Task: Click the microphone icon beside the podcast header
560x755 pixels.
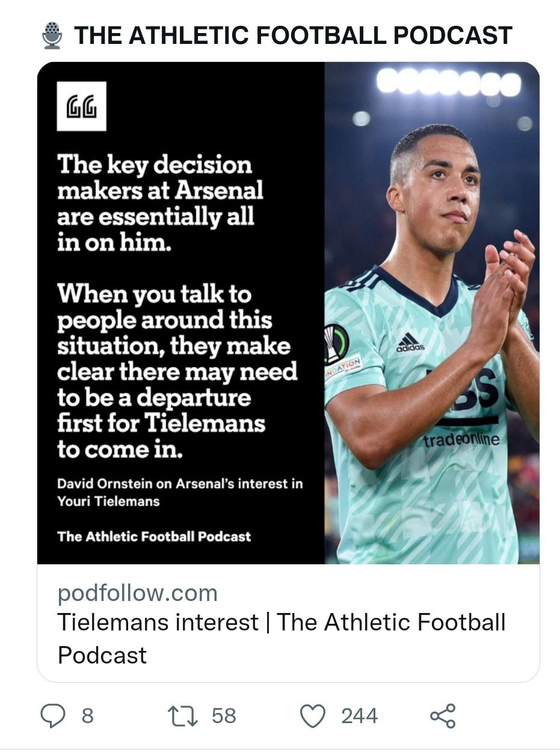Action: 52,35
